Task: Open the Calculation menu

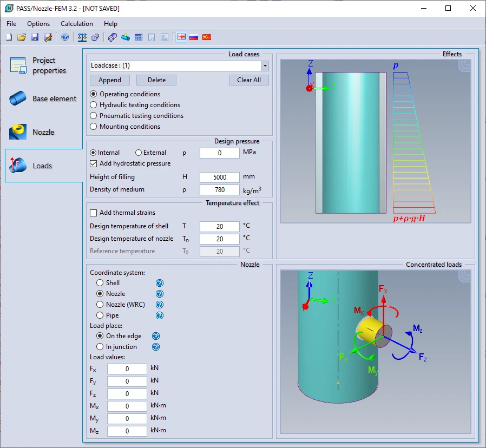Action: pos(76,24)
